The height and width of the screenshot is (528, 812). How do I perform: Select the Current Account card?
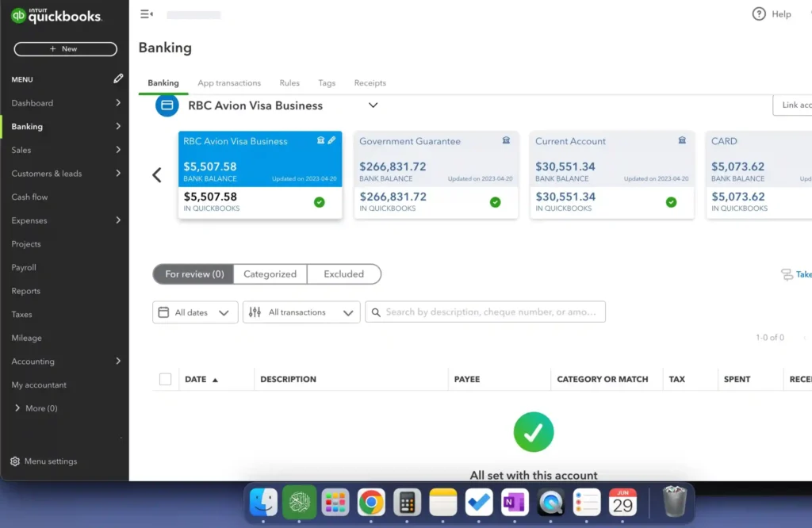611,175
